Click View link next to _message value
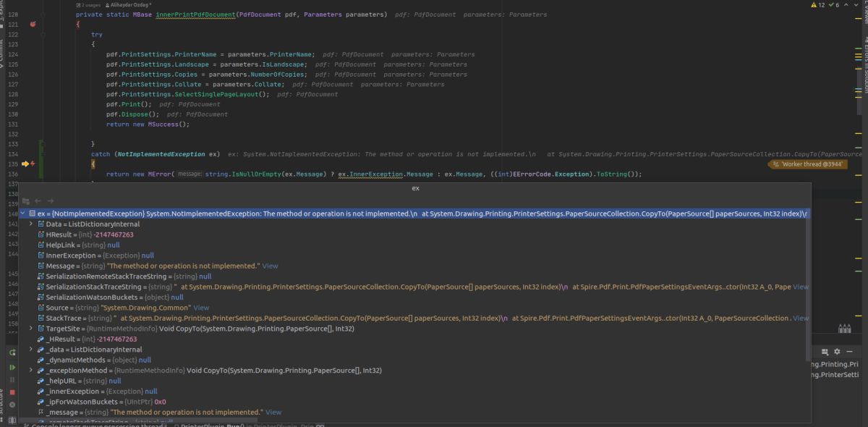The image size is (868, 427). (273, 412)
